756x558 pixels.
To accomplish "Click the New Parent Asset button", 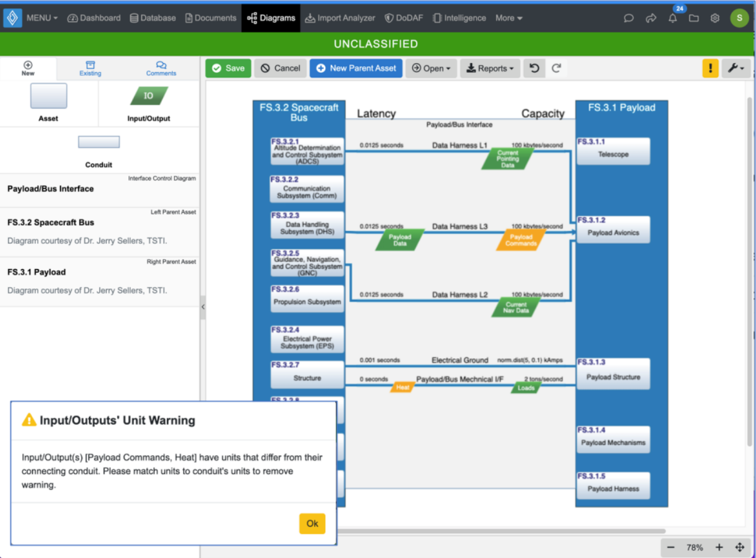I will [355, 68].
